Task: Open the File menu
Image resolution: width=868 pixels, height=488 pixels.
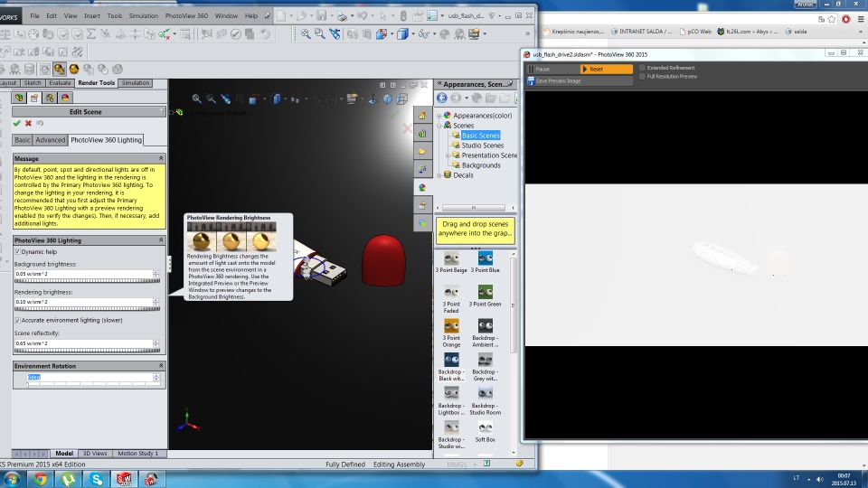Action: 34,16
